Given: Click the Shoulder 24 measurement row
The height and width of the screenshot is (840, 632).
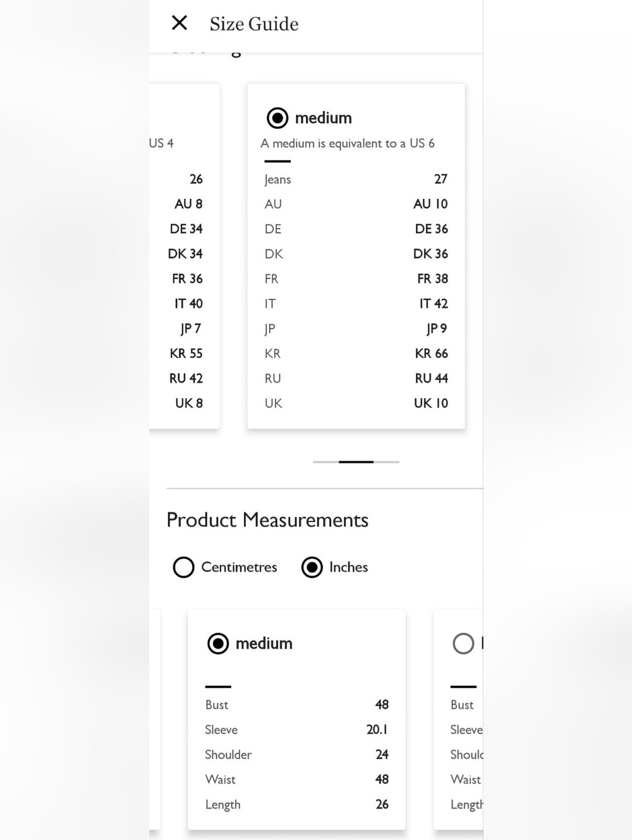Looking at the screenshot, I should pyautogui.click(x=296, y=755).
